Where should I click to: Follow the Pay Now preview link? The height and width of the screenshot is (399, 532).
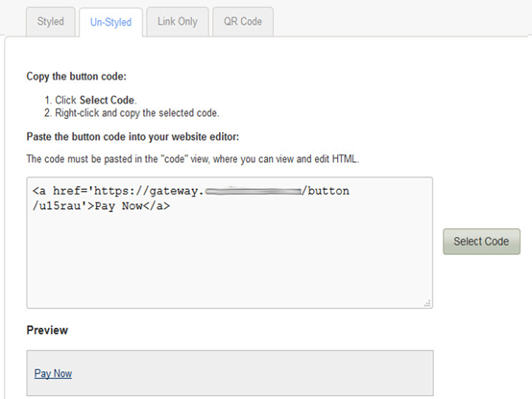(53, 373)
